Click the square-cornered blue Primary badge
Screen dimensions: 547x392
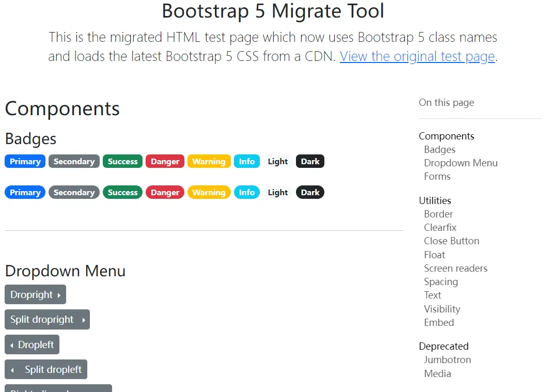[x=25, y=161]
